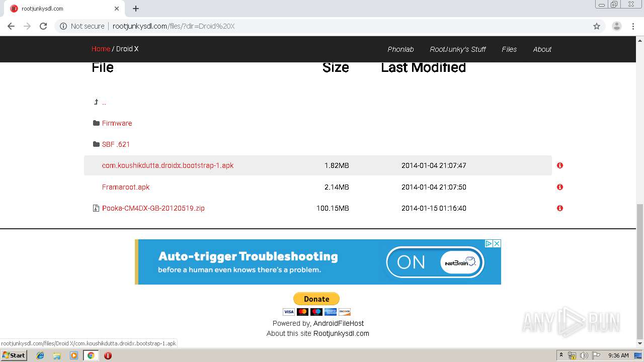
Task: Click the Not secure site info icon
Action: [x=63, y=26]
